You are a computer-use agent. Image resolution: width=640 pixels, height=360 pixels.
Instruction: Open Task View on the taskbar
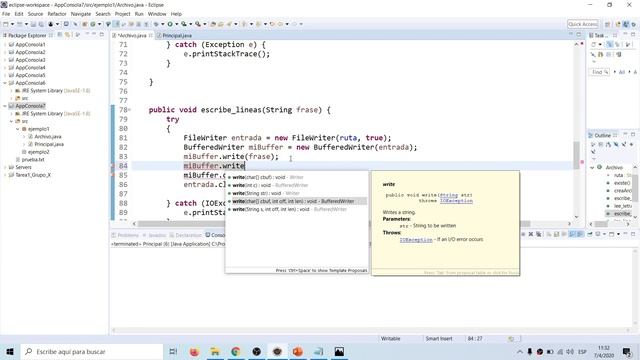click(x=173, y=351)
